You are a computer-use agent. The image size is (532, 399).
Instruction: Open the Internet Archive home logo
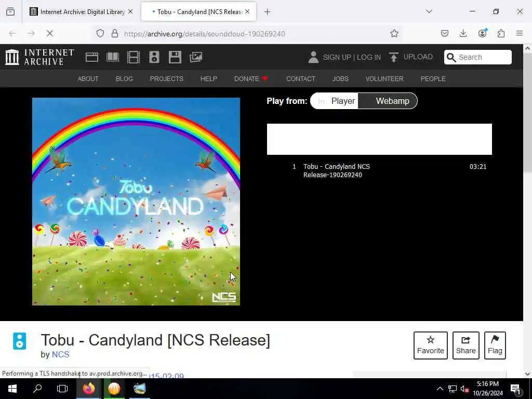(39, 57)
